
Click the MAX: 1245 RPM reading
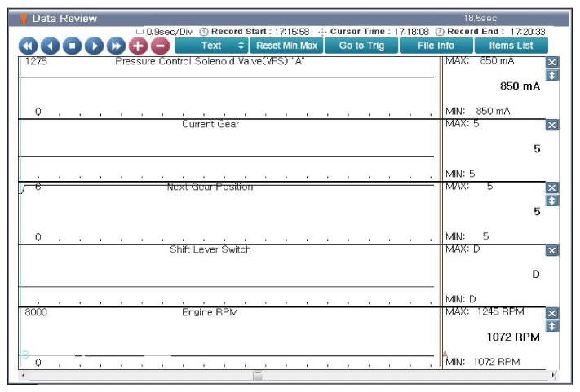pos(485,312)
